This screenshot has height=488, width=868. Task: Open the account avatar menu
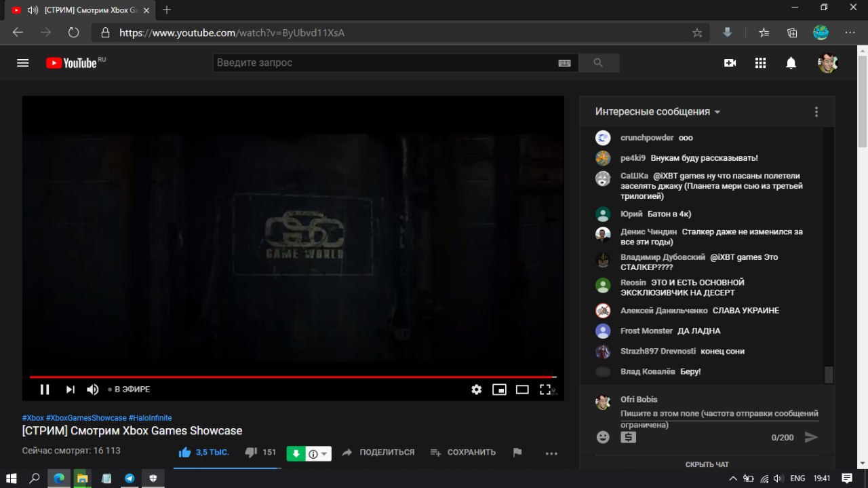[x=827, y=63]
